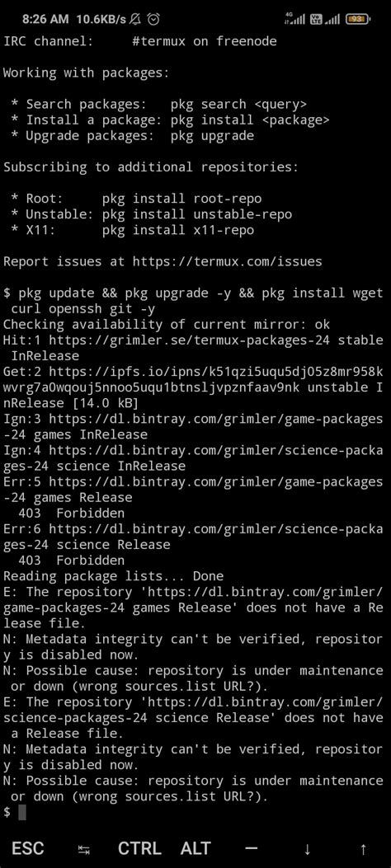391x868 pixels.
Task: Tap the grimler.se termux-packages-24 URL
Action: click(189, 340)
